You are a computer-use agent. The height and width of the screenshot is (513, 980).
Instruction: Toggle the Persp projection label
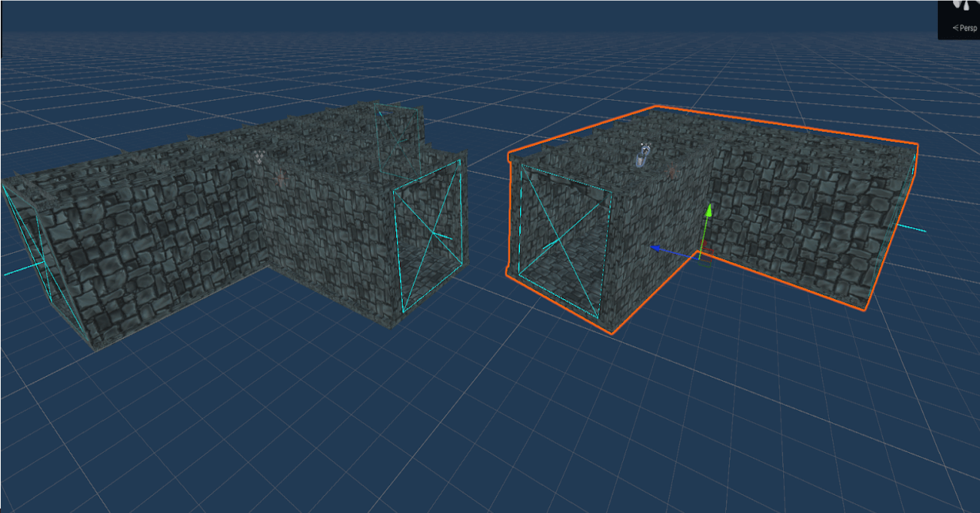point(966,28)
